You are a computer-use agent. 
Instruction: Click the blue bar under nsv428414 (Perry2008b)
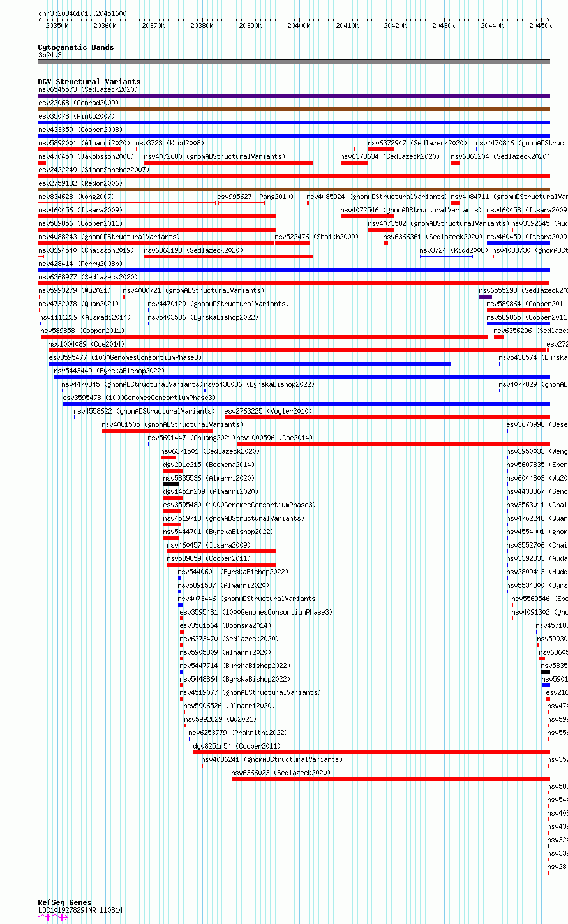click(x=294, y=270)
